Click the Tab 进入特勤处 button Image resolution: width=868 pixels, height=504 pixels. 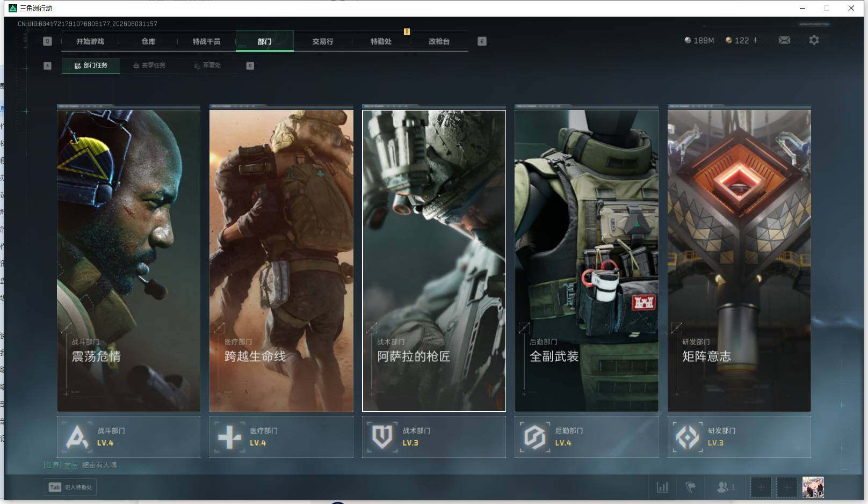point(70,487)
